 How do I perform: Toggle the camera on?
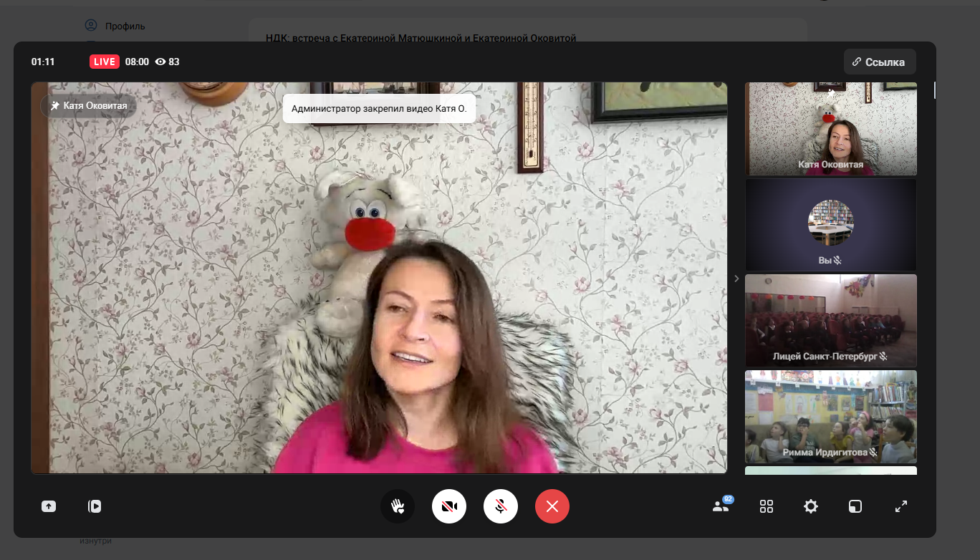click(x=449, y=506)
